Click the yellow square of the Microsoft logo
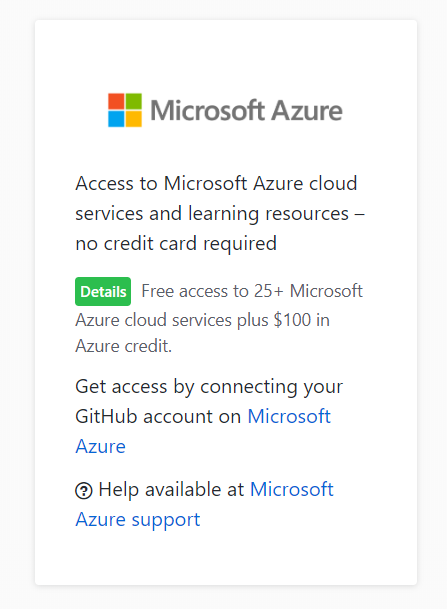The width and height of the screenshot is (447, 609). click(134, 119)
